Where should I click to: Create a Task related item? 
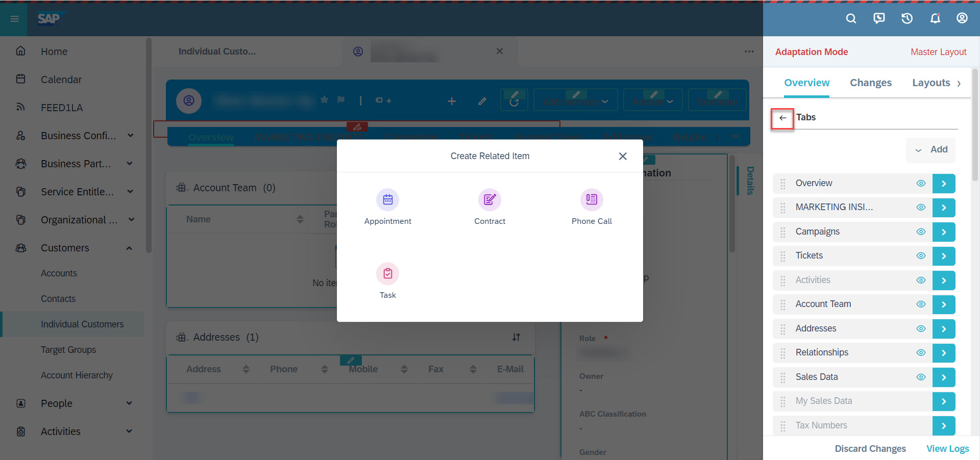tap(387, 282)
